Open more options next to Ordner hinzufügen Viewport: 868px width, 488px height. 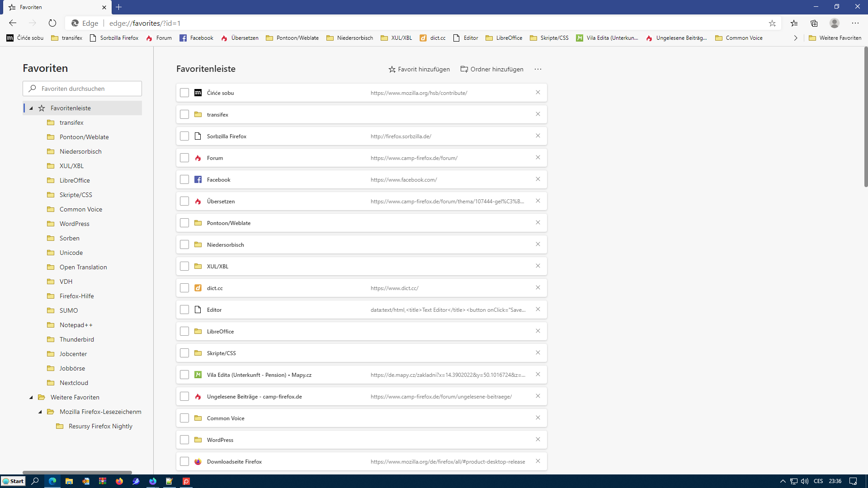tap(538, 69)
